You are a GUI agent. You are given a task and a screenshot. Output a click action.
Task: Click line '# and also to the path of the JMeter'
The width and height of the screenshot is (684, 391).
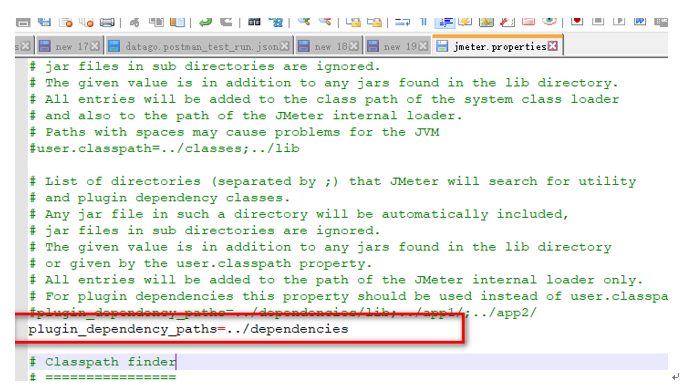click(246, 115)
